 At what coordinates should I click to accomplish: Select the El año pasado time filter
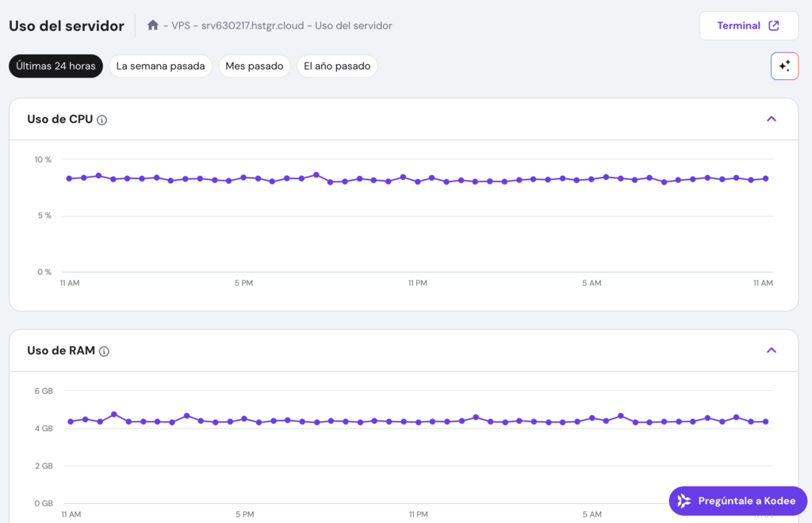point(336,66)
